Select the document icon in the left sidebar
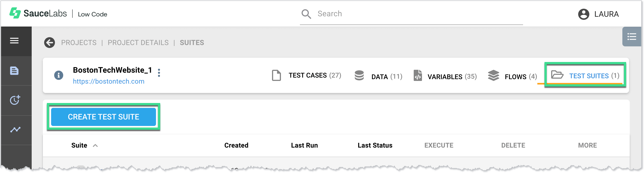Screen dimensions: 644x173 [14, 71]
